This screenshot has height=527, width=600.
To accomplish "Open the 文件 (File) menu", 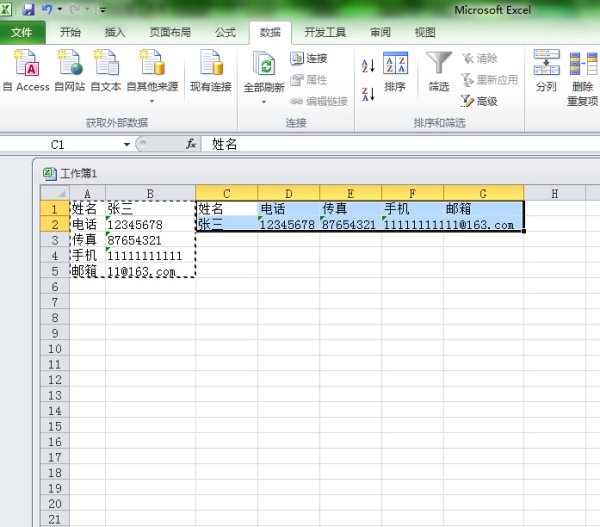I will (x=22, y=32).
